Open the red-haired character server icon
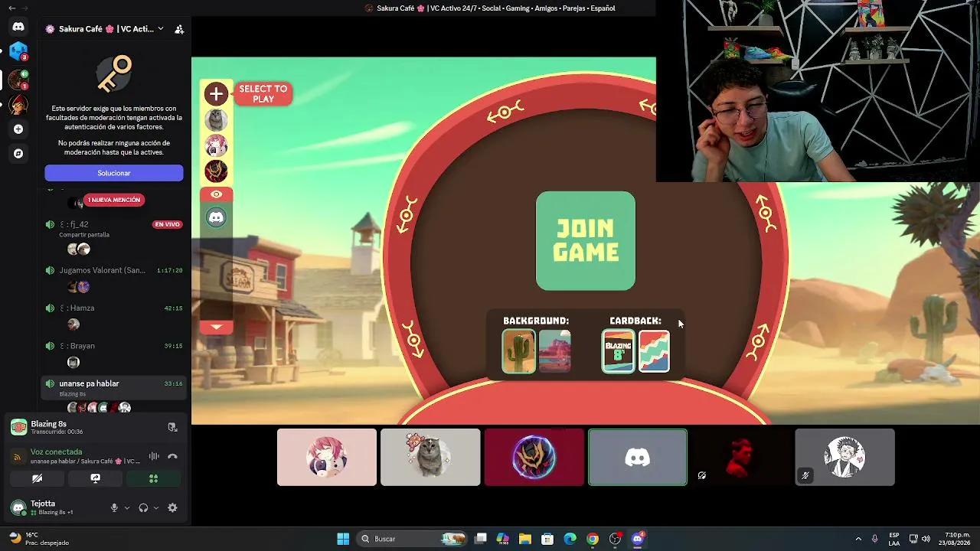Screen dimensions: 980x551 click(18, 104)
